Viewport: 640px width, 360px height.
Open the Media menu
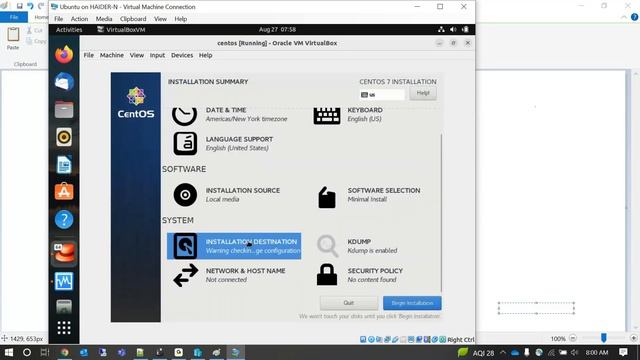(x=104, y=19)
